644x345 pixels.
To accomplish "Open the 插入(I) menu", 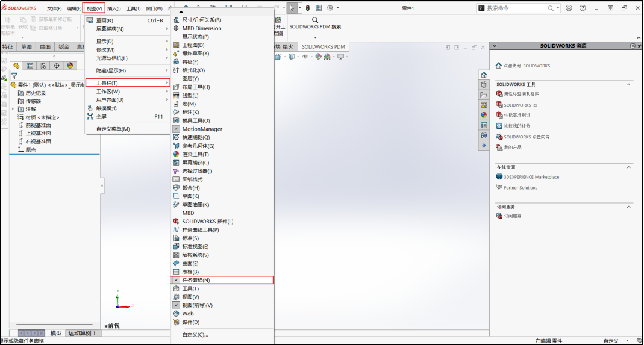I will click(114, 8).
